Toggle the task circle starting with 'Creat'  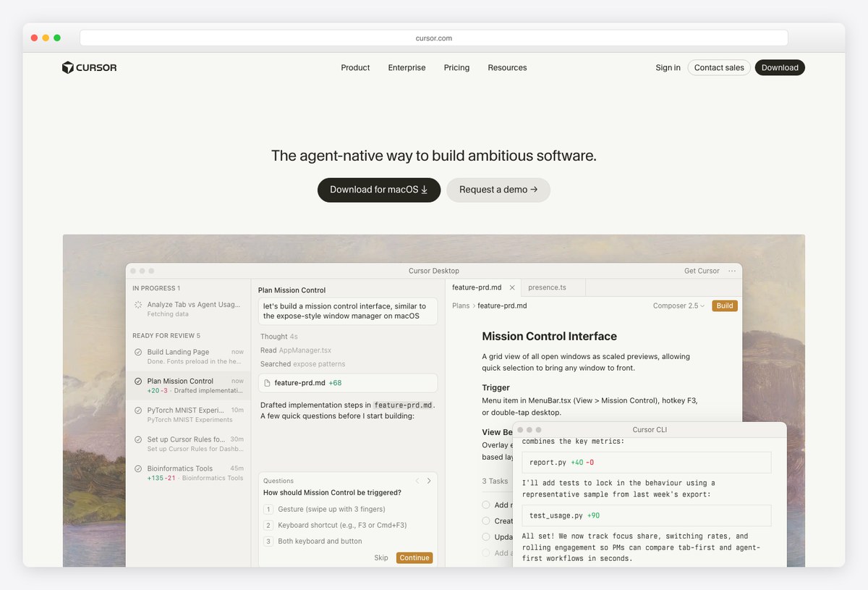point(486,521)
